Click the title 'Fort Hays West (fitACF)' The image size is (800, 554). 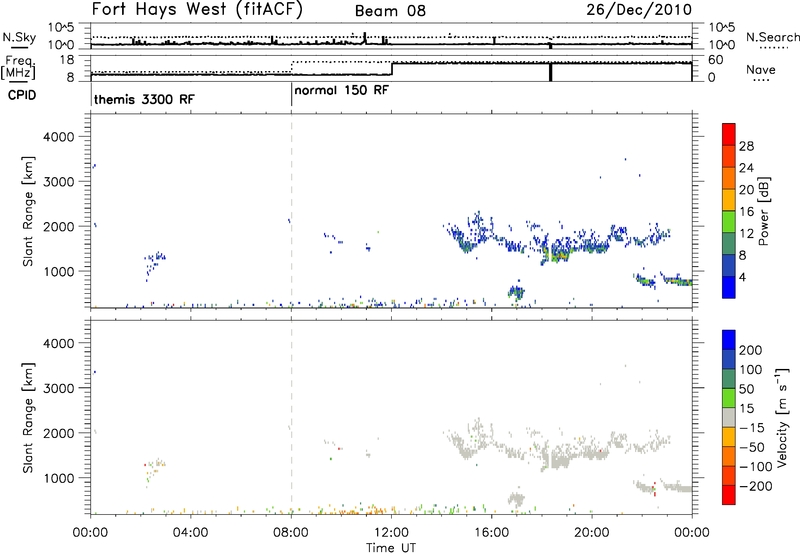[x=197, y=10]
